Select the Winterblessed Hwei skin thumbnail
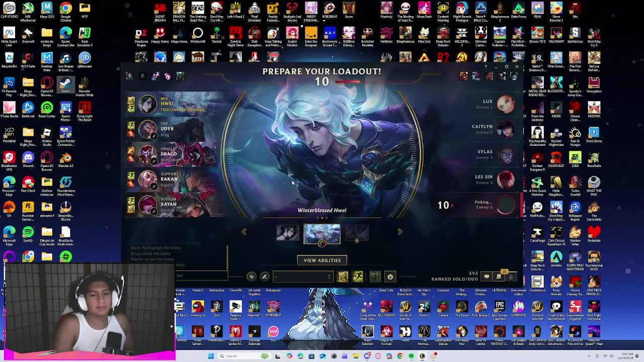The width and height of the screenshot is (644, 362). coord(322,233)
